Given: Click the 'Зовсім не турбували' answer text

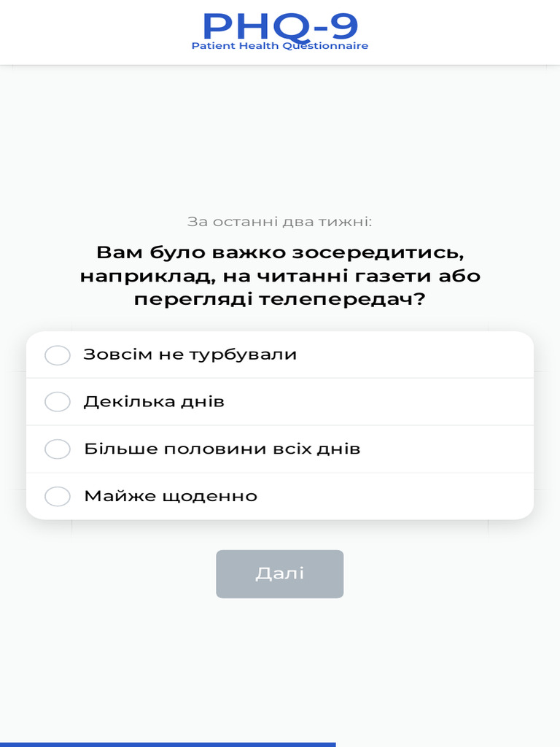Looking at the screenshot, I should click(190, 355).
